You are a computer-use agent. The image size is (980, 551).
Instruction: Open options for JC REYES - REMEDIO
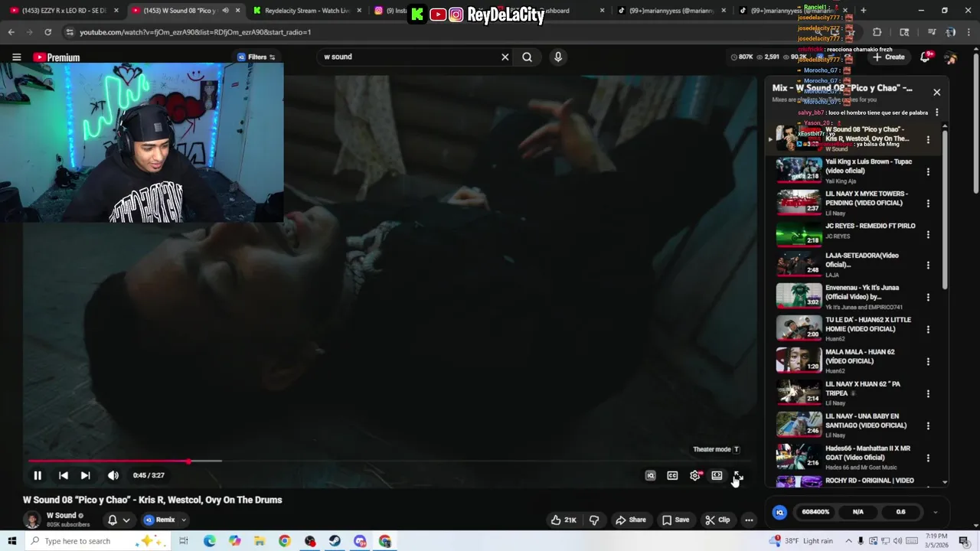coord(928,235)
